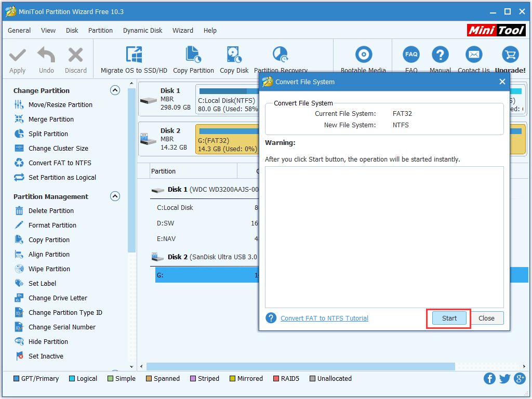Open Convert FAT to NTFS Tutorial link
This screenshot has width=532, height=399.
324,318
